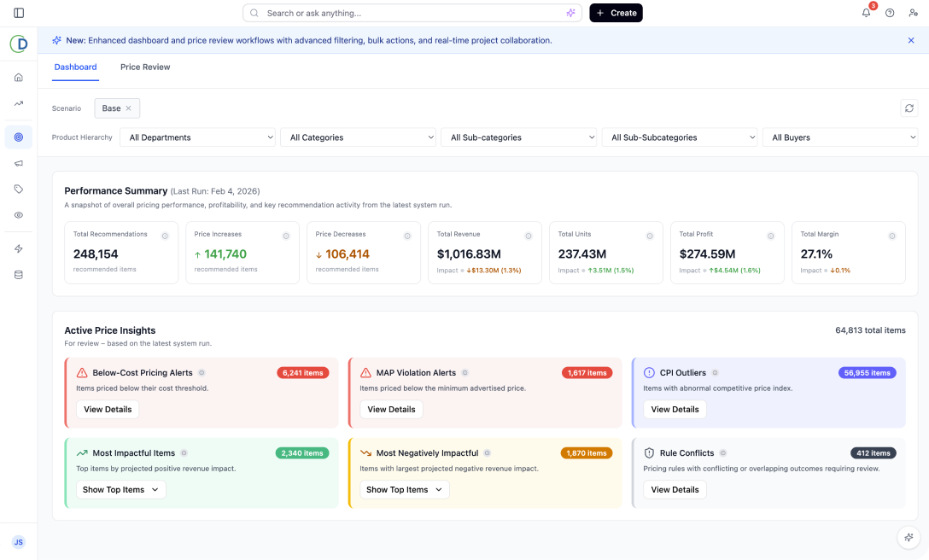This screenshot has height=560, width=929.
Task: Click the Create button
Action: [616, 13]
